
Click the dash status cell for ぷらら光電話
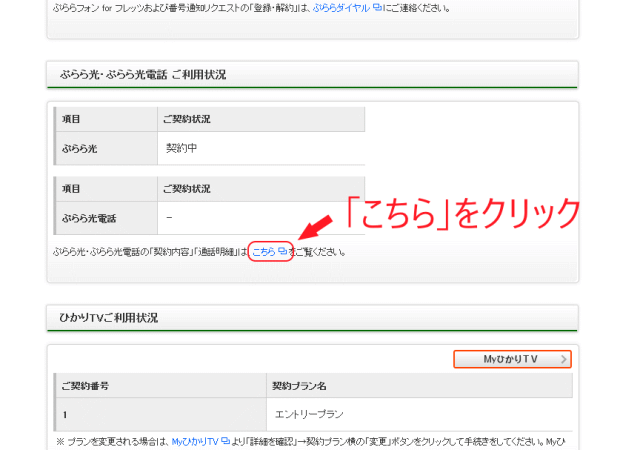pyautogui.click(x=261, y=218)
